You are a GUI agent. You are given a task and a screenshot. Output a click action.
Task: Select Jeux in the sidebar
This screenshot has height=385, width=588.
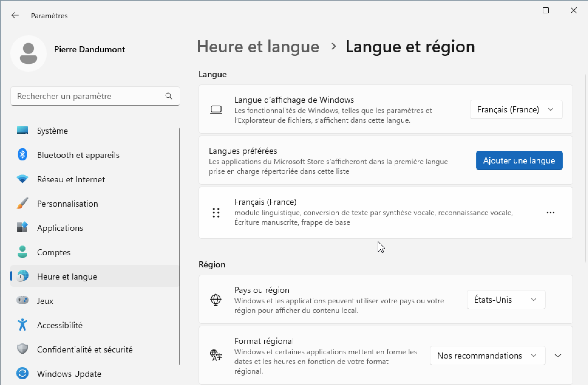coord(95,301)
